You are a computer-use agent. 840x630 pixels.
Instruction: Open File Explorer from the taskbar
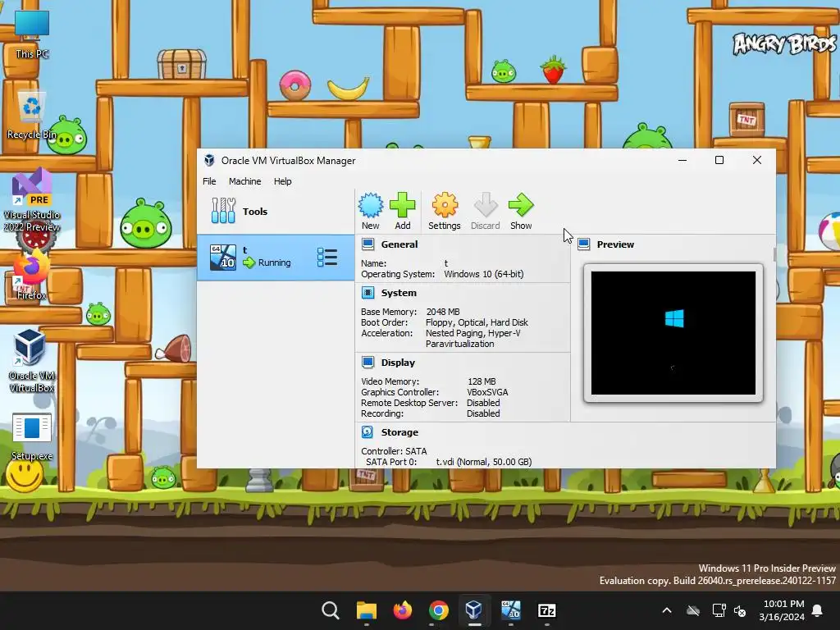[367, 610]
